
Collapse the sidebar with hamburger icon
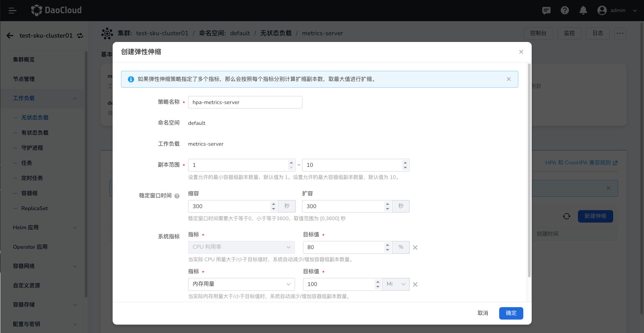coord(13,10)
